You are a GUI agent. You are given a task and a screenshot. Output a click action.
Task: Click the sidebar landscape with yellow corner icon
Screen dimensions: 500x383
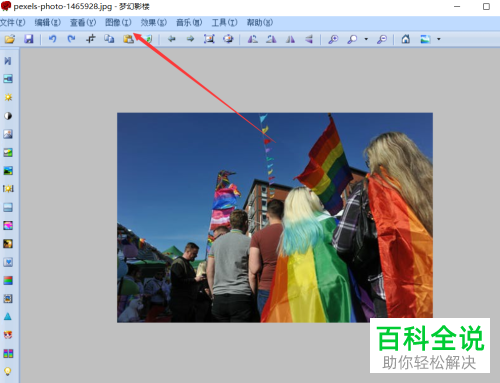(x=8, y=152)
